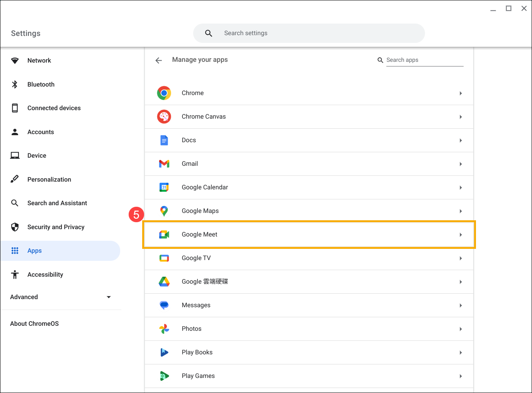Click the Bluetooth icon in sidebar
The width and height of the screenshot is (532, 393).
point(15,84)
